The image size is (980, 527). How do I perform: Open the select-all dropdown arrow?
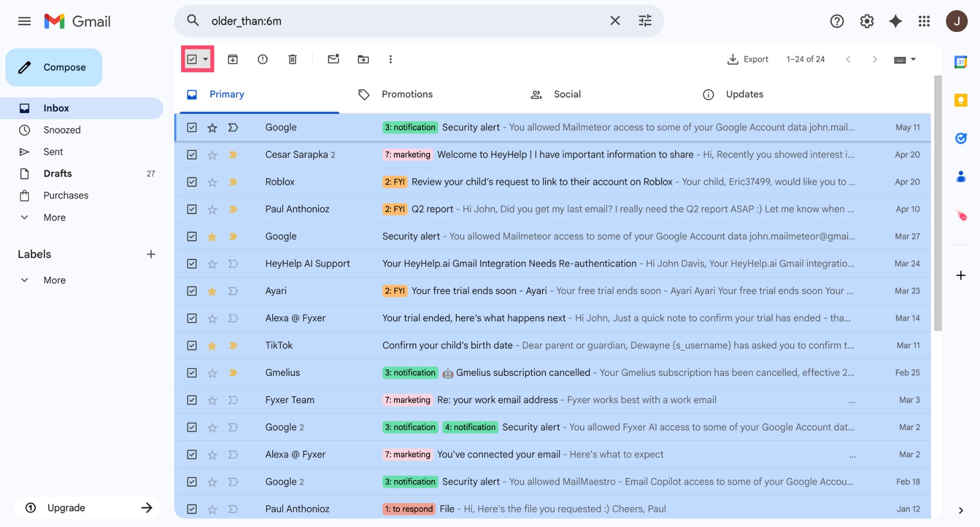point(205,59)
